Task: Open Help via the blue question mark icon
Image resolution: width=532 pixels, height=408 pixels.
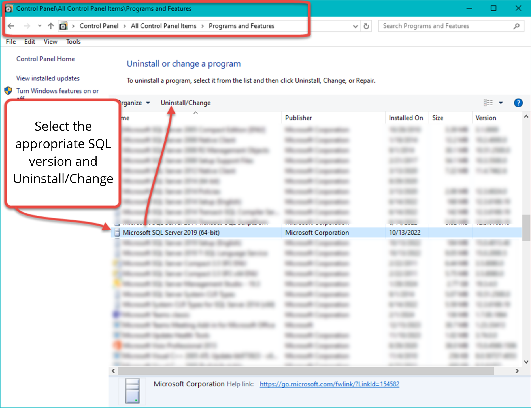Action: click(x=518, y=103)
